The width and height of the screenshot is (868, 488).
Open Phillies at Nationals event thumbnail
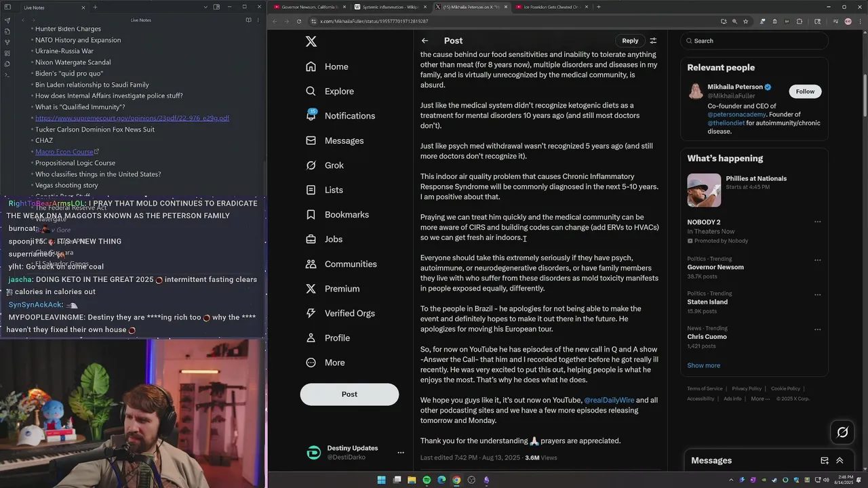coord(704,190)
